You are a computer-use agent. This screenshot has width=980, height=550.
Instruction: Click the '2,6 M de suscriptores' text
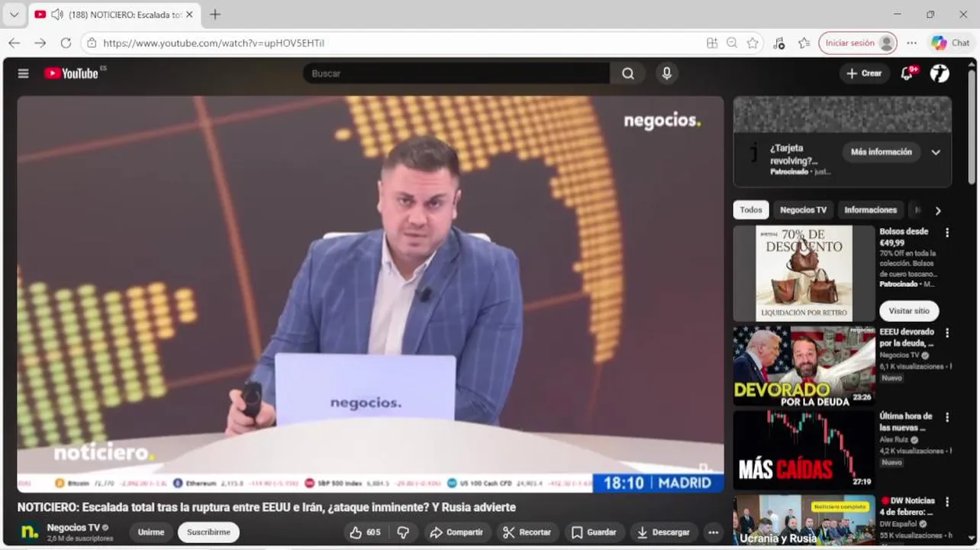point(80,539)
